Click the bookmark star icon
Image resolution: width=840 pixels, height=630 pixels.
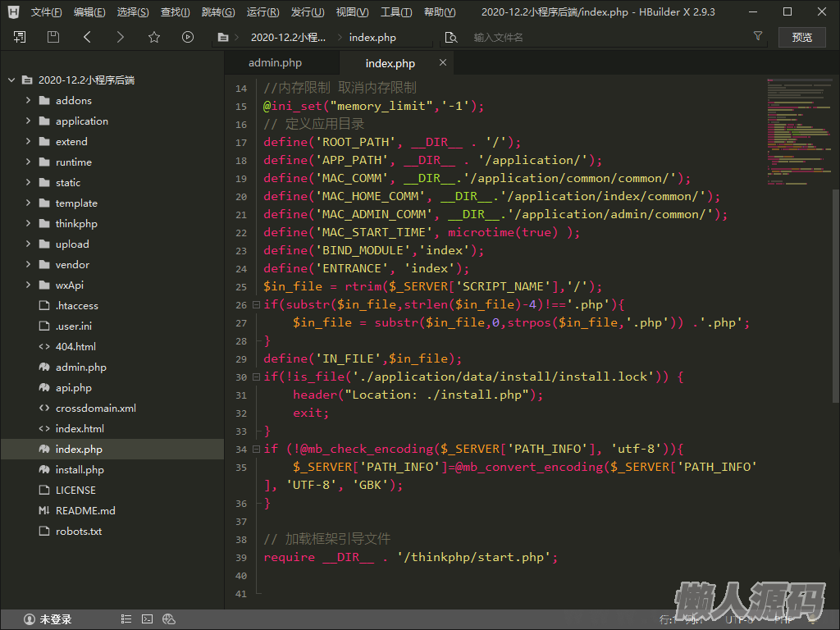[x=154, y=37]
